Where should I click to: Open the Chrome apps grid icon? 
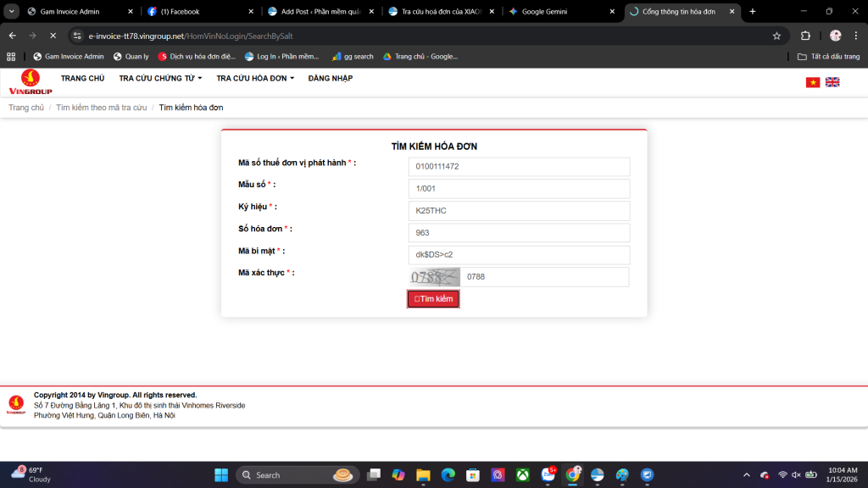(11, 57)
